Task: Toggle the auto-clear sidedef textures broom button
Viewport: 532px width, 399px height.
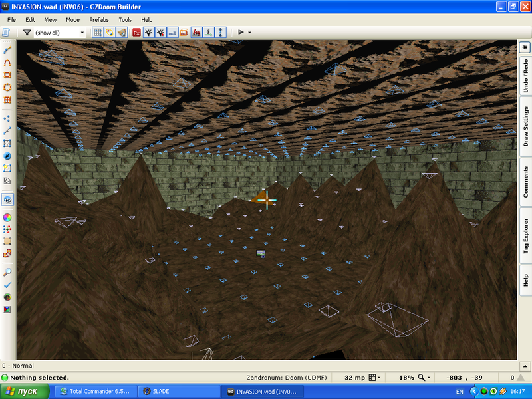Action: pos(122,33)
